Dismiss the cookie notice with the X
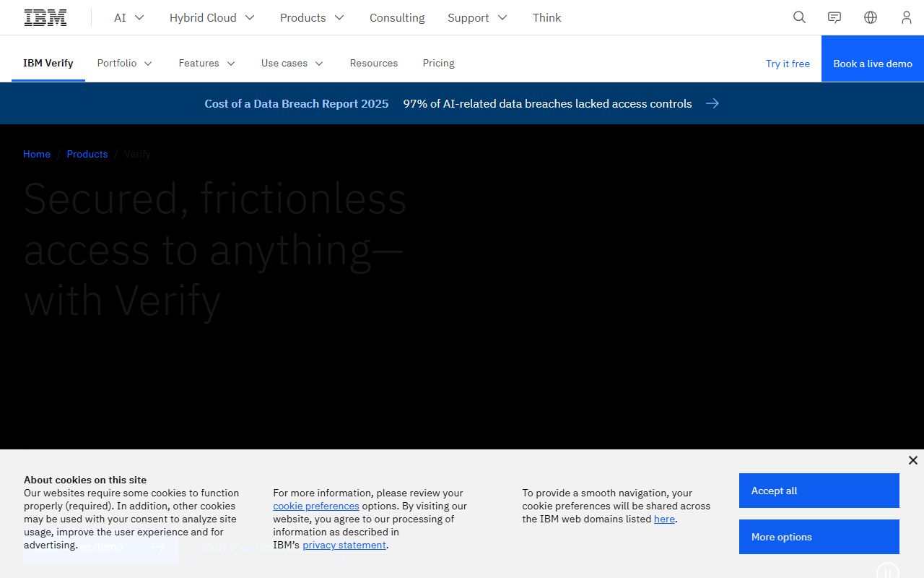This screenshot has height=578, width=924. click(912, 460)
